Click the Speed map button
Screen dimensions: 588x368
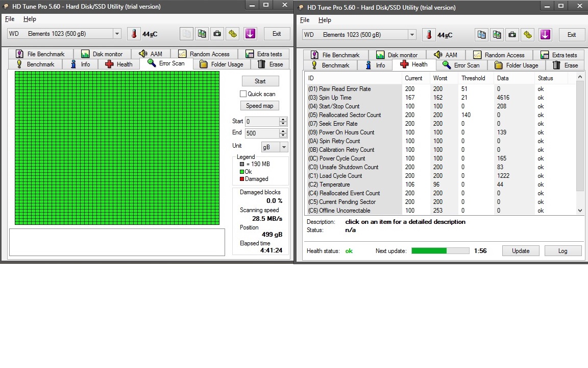coord(259,106)
